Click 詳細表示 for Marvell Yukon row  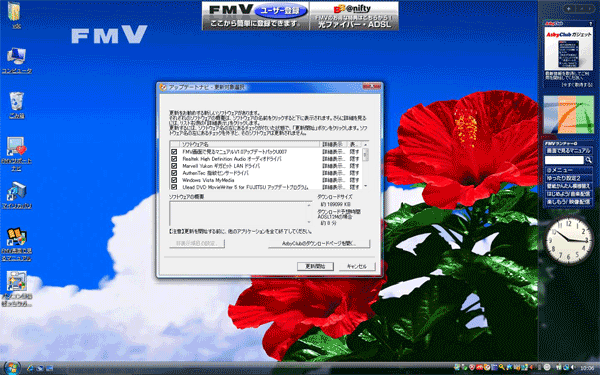pyautogui.click(x=333, y=166)
